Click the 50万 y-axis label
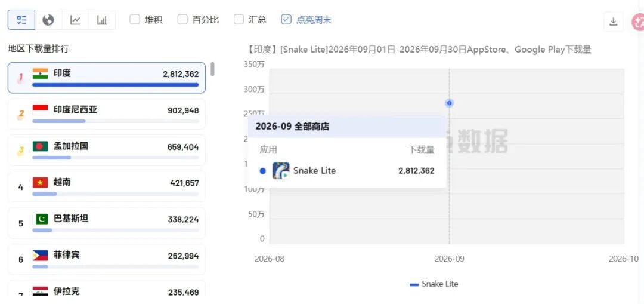Screen dimensions: 644x304 tap(256, 214)
